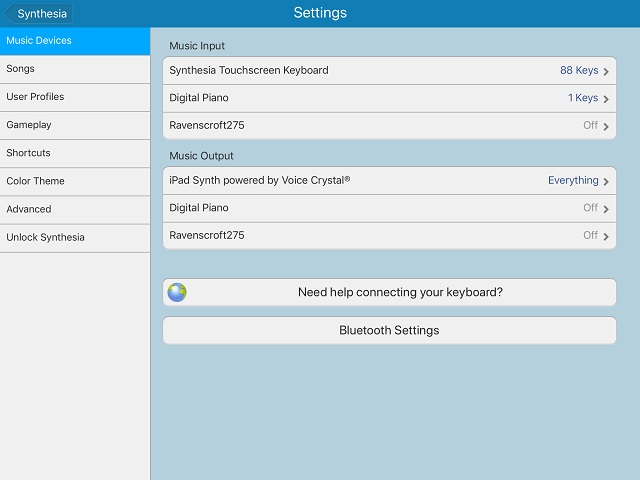
Task: Open Color Theme settings
Action: 75,181
